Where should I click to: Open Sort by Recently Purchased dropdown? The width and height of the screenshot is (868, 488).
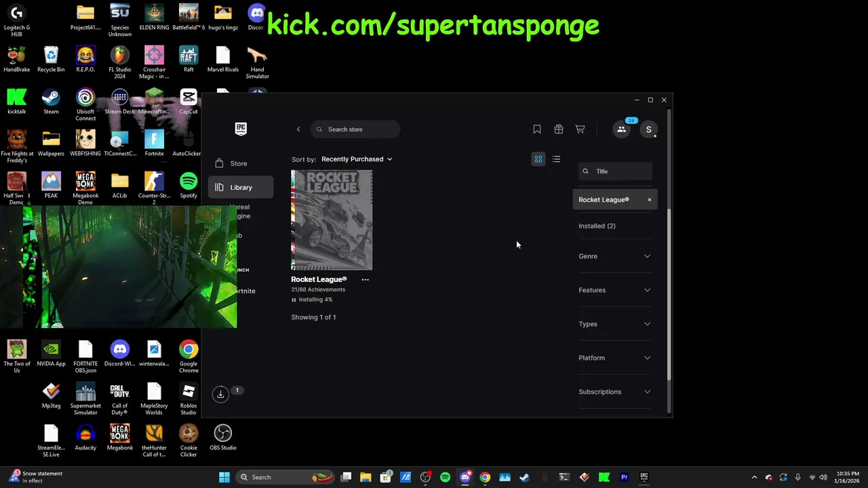(357, 159)
